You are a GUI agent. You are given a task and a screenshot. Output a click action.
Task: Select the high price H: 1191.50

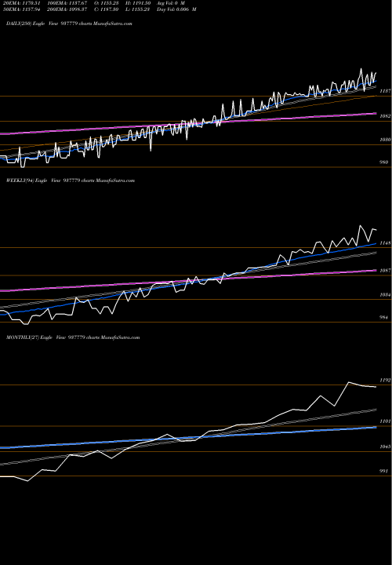click(x=138, y=3)
